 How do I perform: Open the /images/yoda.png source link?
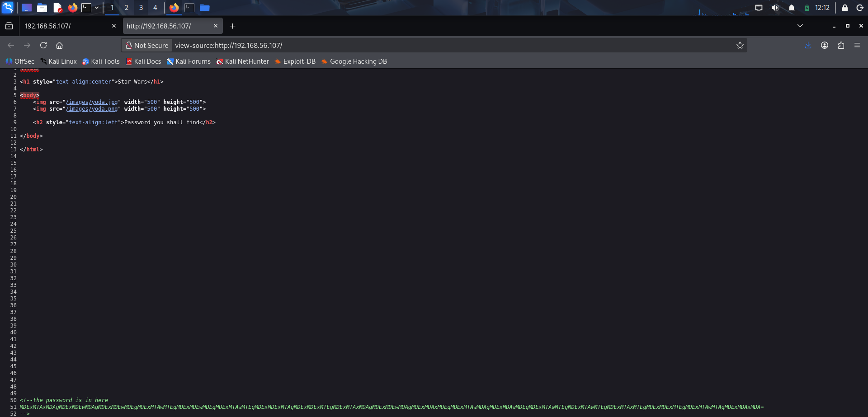[x=92, y=109]
